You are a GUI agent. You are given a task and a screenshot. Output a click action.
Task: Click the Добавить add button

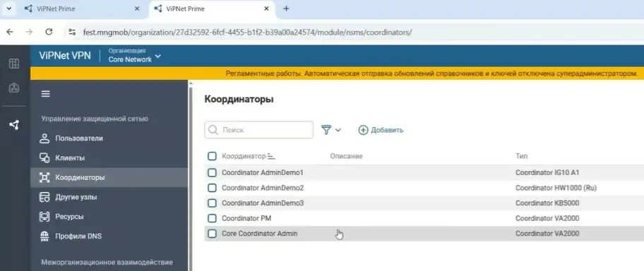click(x=381, y=130)
